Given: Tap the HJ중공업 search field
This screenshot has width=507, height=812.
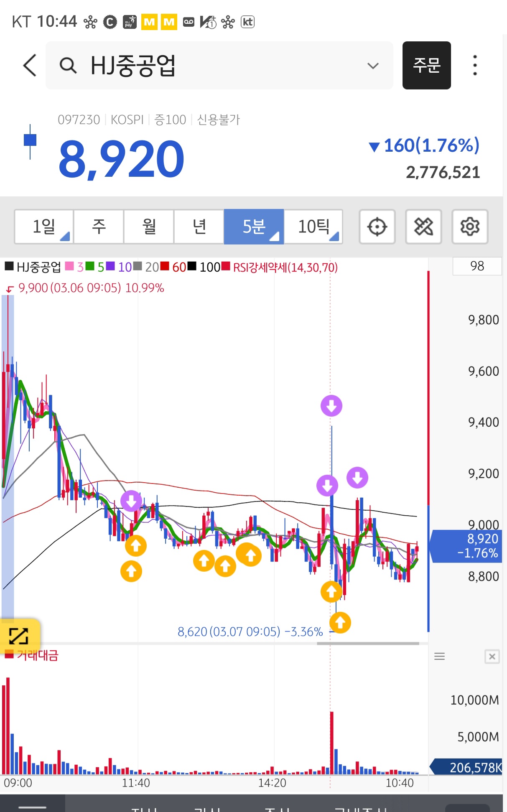Looking at the screenshot, I should click(219, 65).
